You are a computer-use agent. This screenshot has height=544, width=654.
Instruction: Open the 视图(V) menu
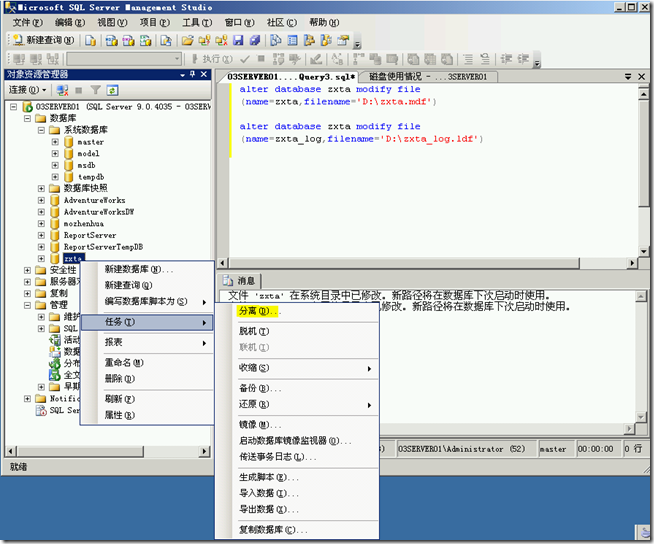(112, 22)
